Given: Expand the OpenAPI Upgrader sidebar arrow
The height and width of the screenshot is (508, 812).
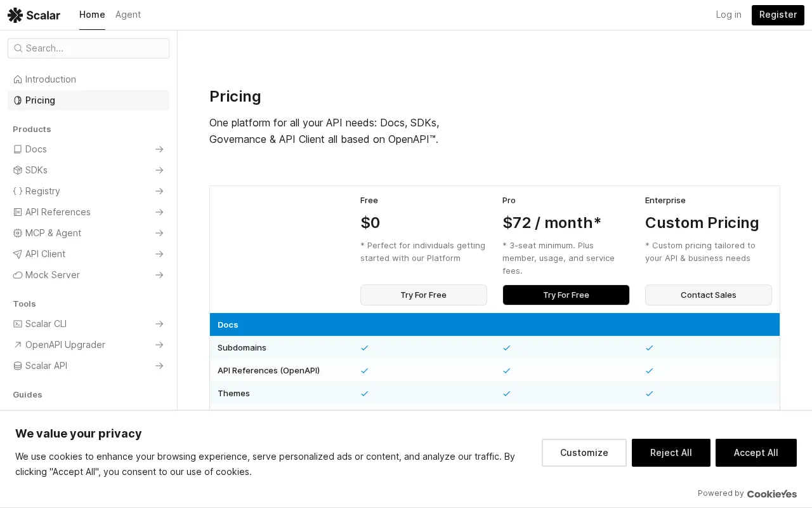Looking at the screenshot, I should coord(159,345).
